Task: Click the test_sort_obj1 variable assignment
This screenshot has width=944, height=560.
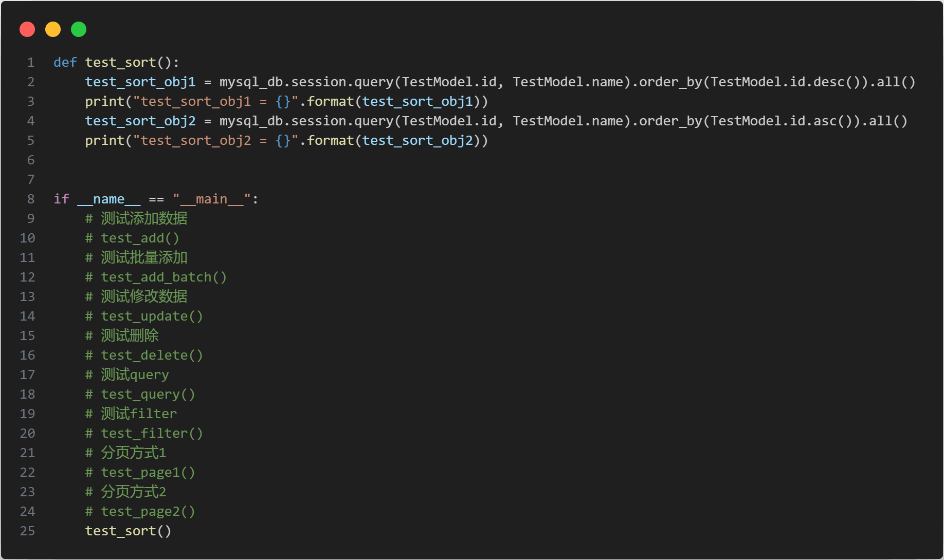Action: 140,82
